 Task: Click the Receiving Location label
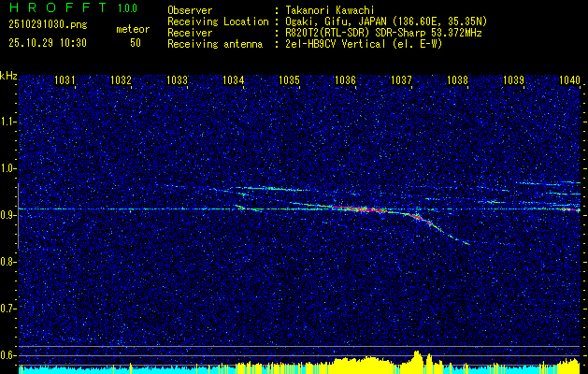click(x=218, y=22)
